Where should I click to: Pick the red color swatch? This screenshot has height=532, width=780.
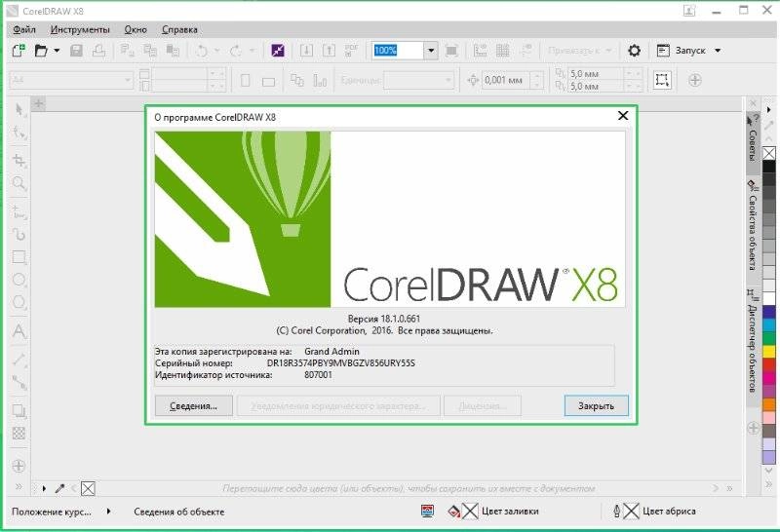(x=769, y=364)
